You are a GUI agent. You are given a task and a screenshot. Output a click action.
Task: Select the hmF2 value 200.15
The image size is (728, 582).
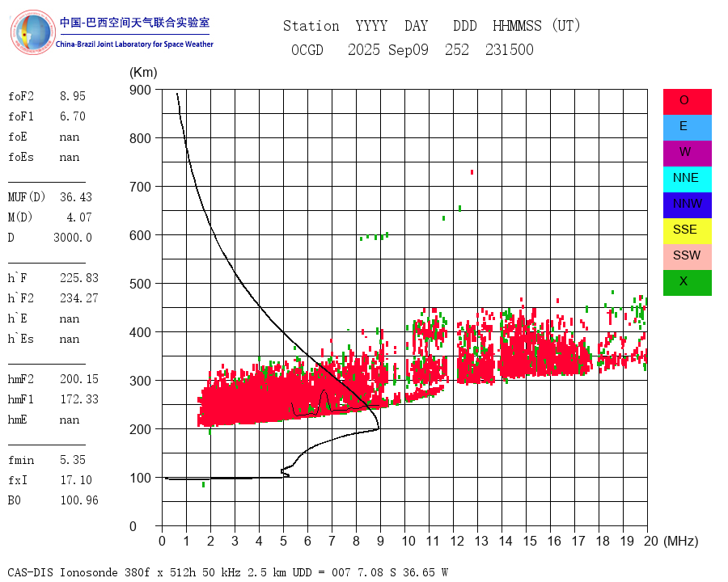pyautogui.click(x=79, y=379)
